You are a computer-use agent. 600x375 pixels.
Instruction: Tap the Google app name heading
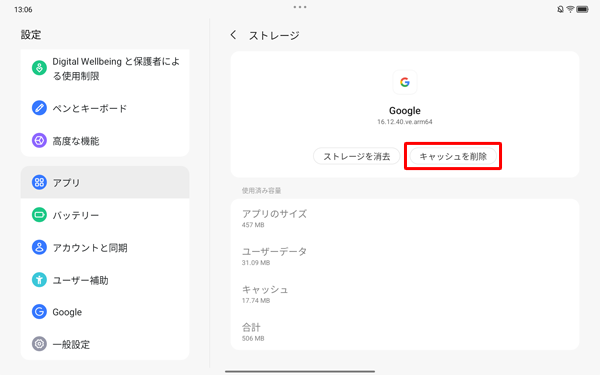click(x=405, y=111)
